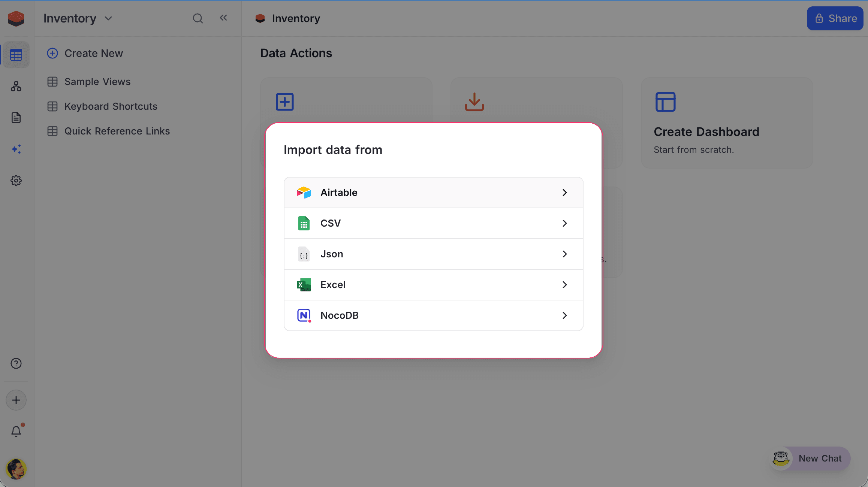Click the help question mark icon
The width and height of the screenshot is (868, 487).
coord(16,363)
